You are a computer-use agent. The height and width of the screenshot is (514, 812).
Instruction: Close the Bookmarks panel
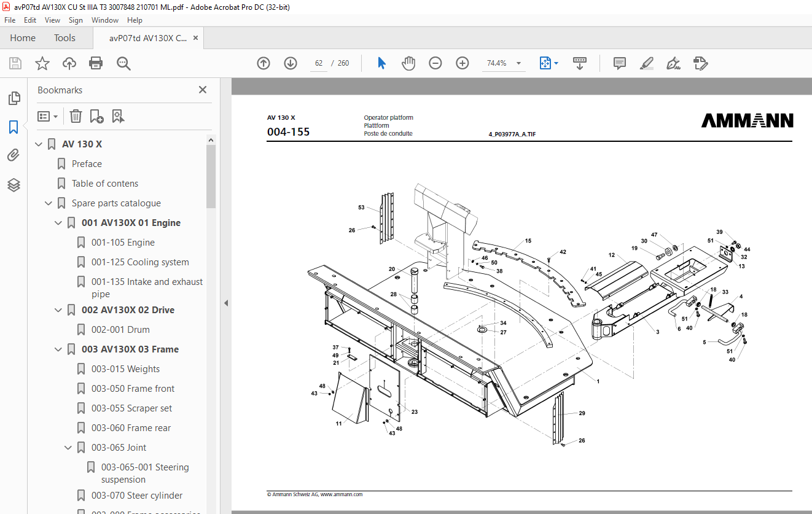(x=203, y=90)
